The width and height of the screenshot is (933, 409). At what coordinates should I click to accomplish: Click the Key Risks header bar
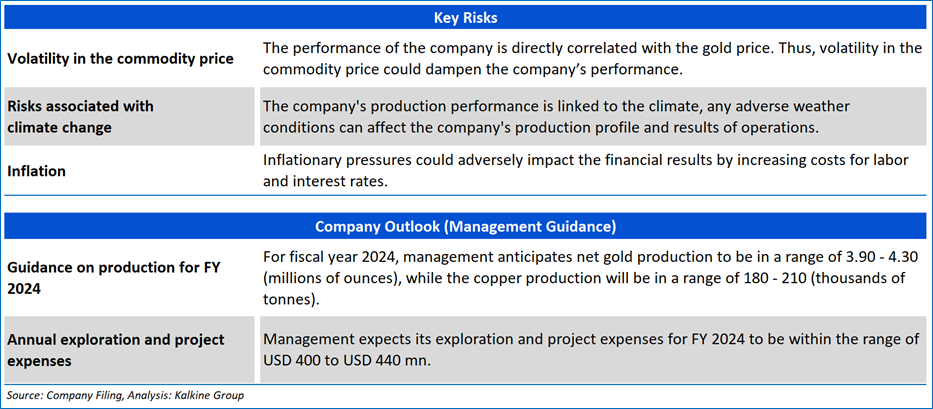[x=466, y=18]
